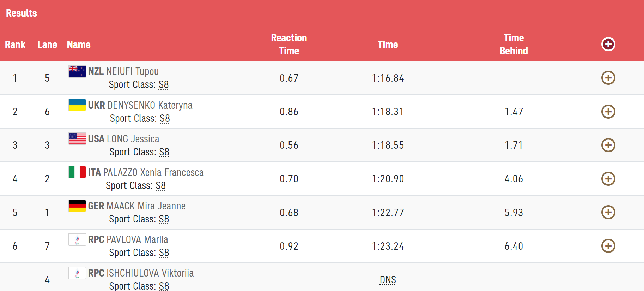Click the New Zealand flag icon
644x291 pixels.
click(77, 71)
